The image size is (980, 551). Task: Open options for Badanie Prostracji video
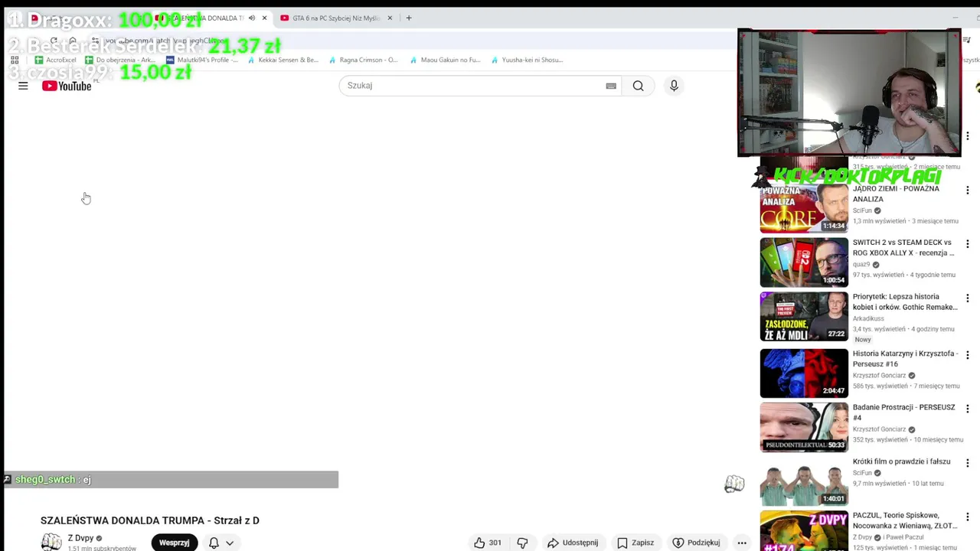tap(967, 409)
